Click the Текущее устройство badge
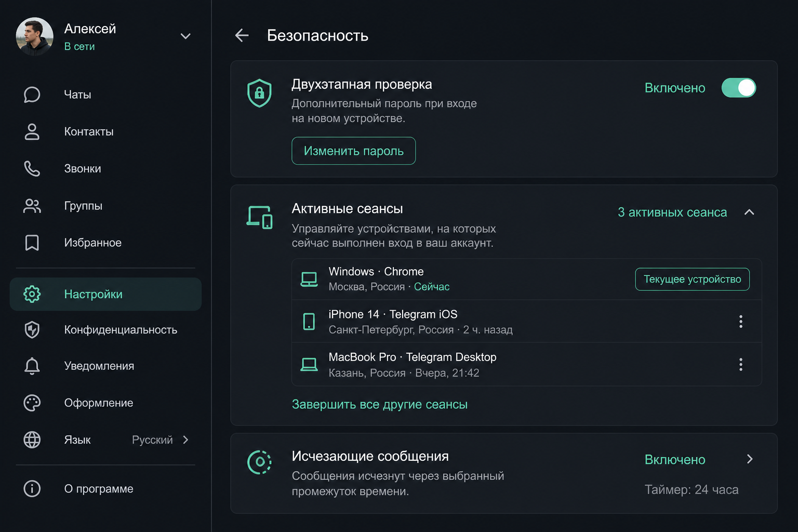This screenshot has width=798, height=532. pos(693,280)
